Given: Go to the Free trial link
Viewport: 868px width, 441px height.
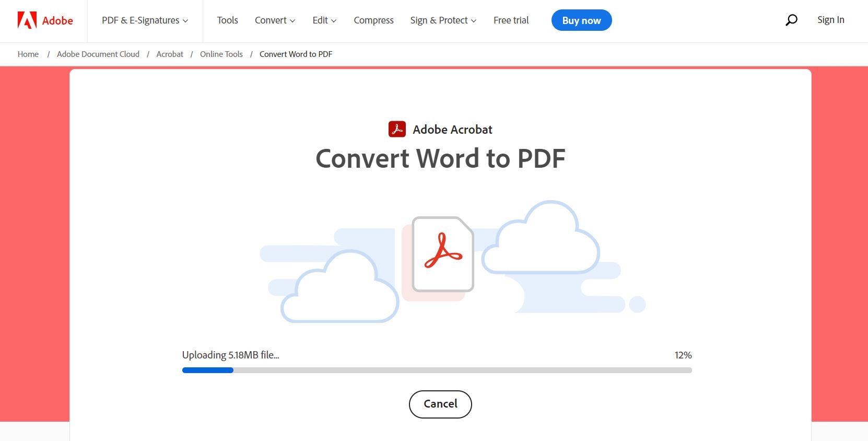Looking at the screenshot, I should pyautogui.click(x=511, y=20).
